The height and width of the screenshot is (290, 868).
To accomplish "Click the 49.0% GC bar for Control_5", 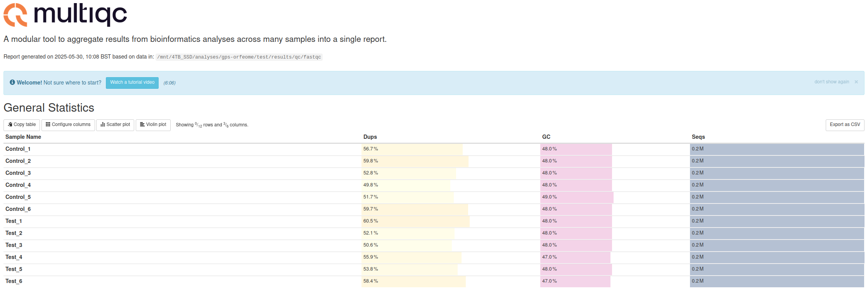I will tap(577, 197).
